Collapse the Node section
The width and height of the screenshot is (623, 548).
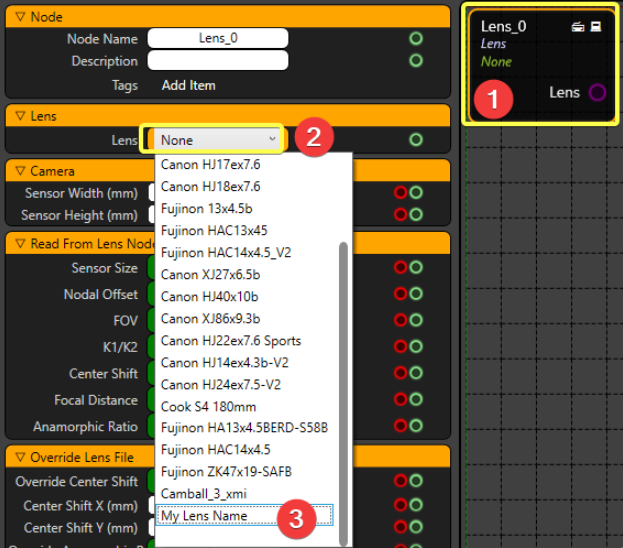point(20,17)
